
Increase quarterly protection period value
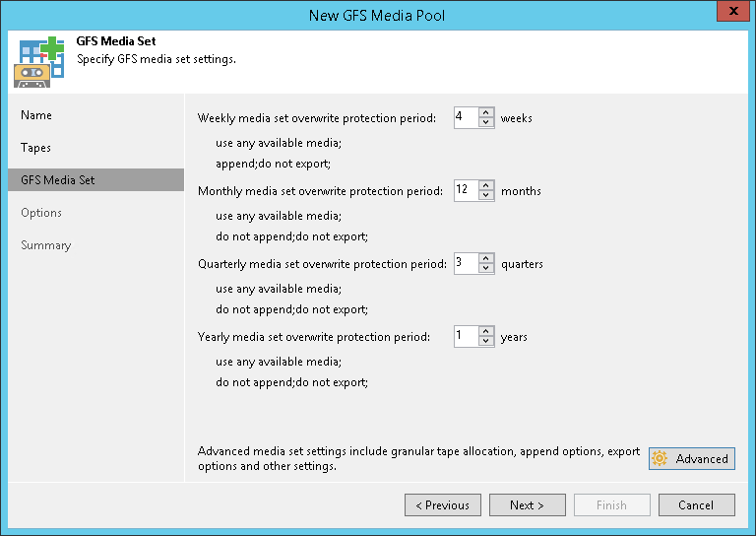pyautogui.click(x=486, y=259)
